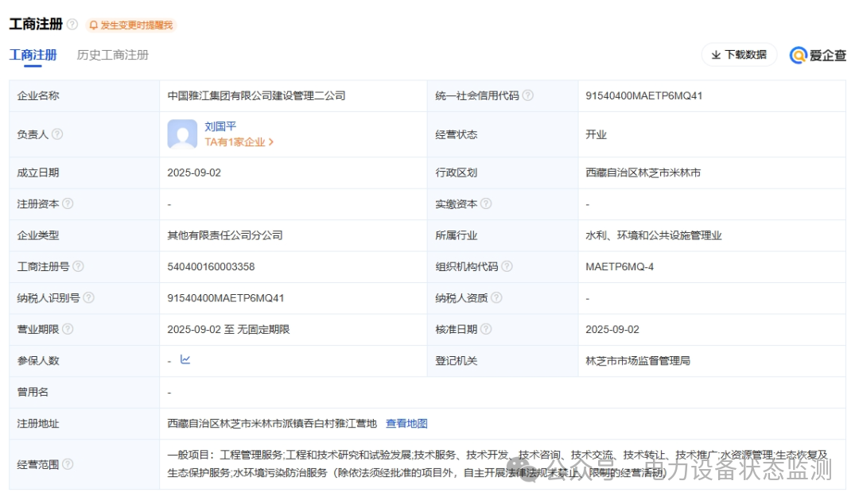Screen dimensions: 859x504
Task: Click help icon beside 负责人 label
Action: pyautogui.click(x=57, y=134)
